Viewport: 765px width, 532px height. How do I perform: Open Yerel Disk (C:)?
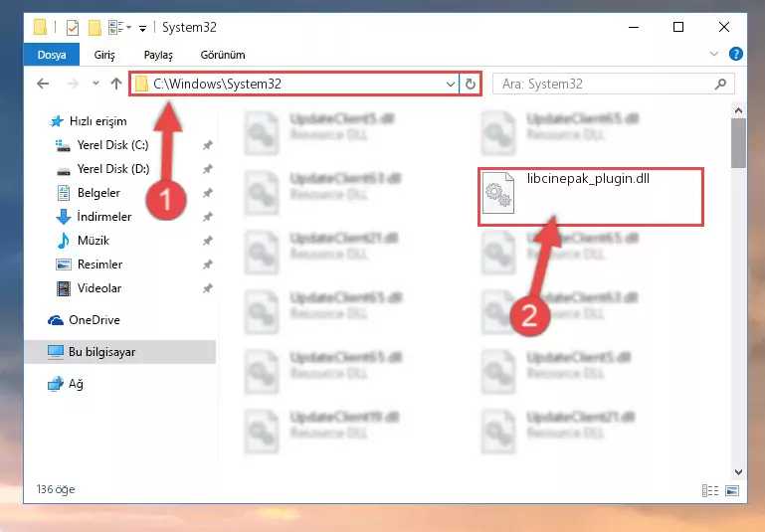click(112, 145)
